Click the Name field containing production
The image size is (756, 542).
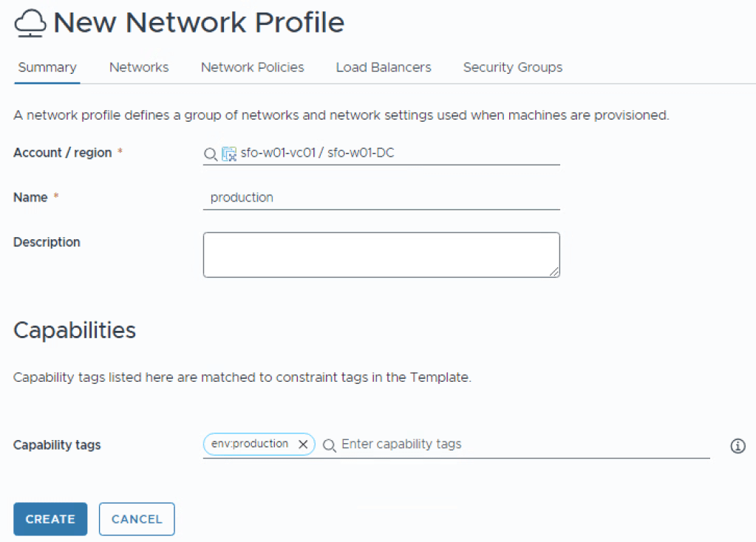[381, 198]
